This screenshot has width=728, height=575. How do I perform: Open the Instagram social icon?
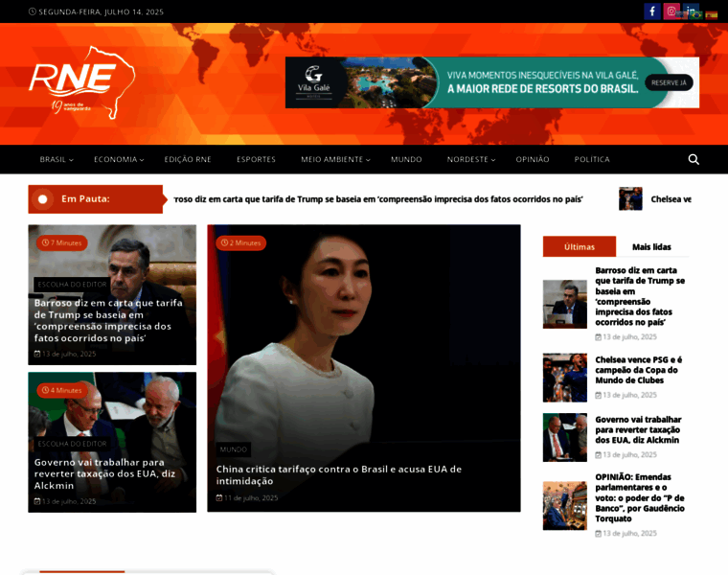pos(671,11)
